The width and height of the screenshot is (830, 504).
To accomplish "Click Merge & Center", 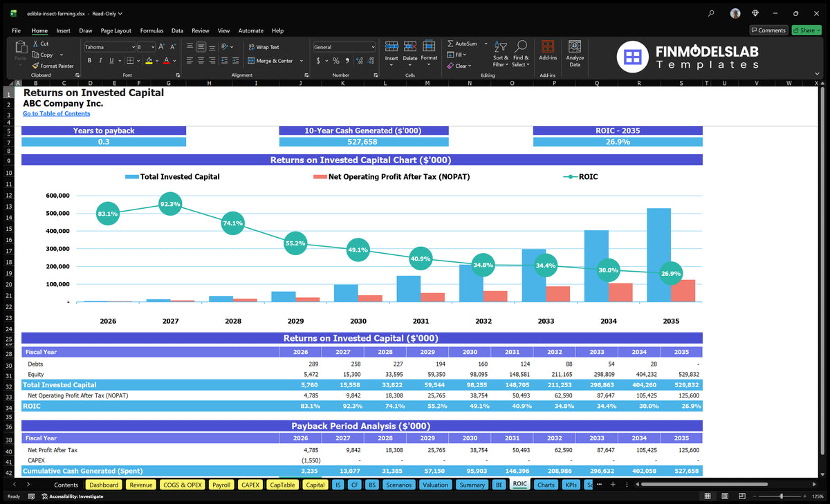I will point(270,61).
